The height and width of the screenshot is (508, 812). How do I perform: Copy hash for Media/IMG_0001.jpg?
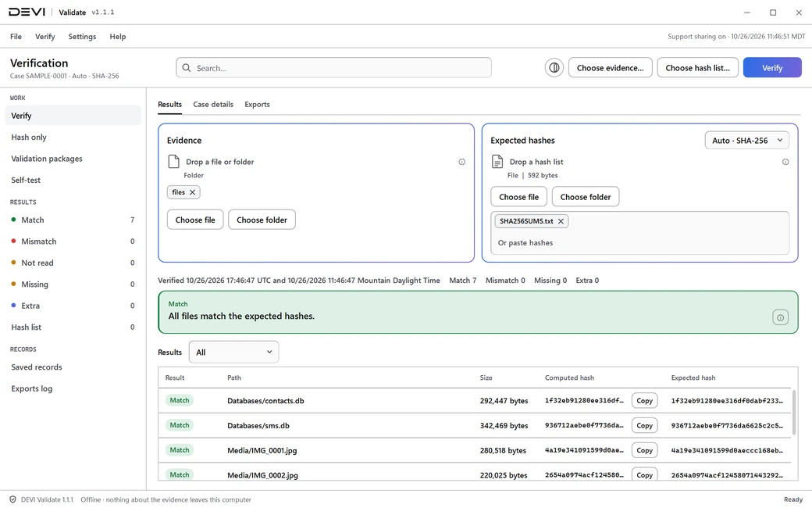(x=645, y=450)
